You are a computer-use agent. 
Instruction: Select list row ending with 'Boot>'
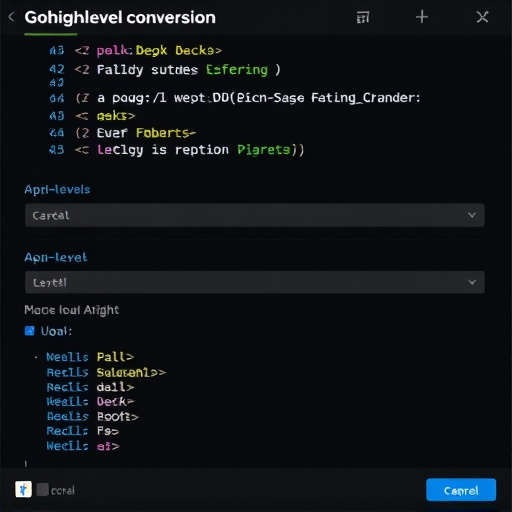[92, 416]
